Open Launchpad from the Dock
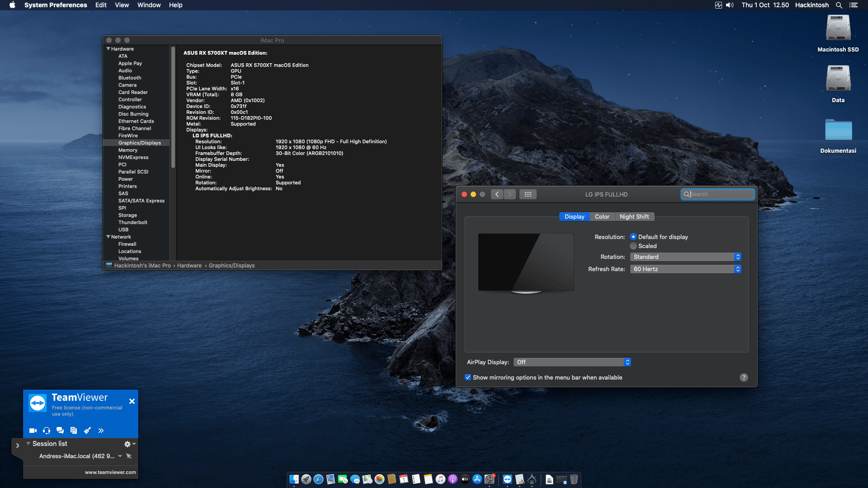This screenshot has width=868, height=488. click(306, 479)
